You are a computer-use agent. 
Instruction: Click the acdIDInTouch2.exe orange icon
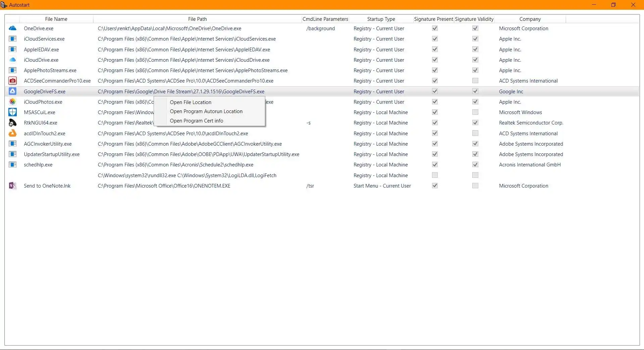point(12,133)
